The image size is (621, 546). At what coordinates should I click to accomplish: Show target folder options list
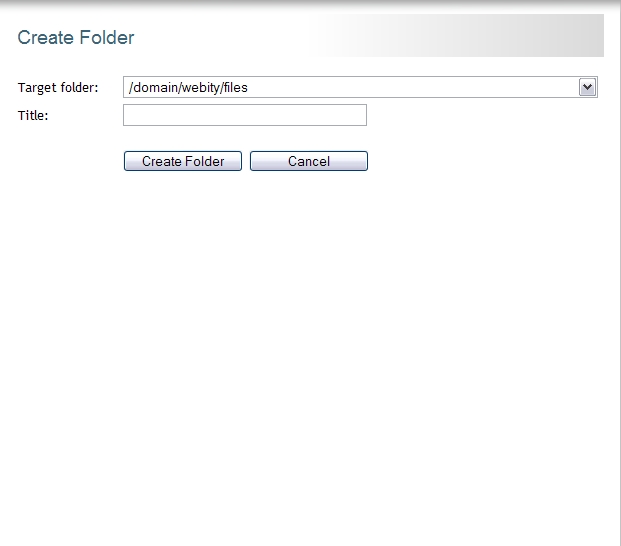tap(587, 87)
